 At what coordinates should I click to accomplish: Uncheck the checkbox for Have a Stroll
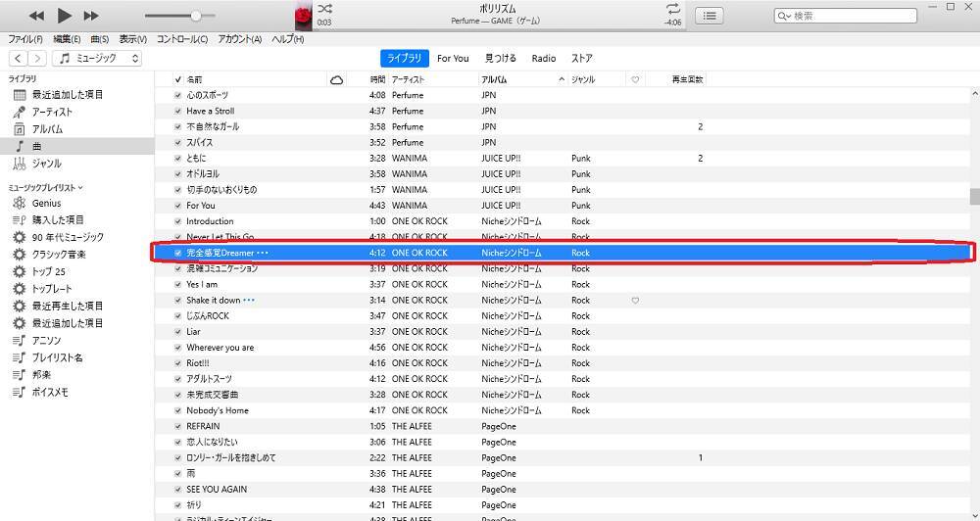pos(177,111)
